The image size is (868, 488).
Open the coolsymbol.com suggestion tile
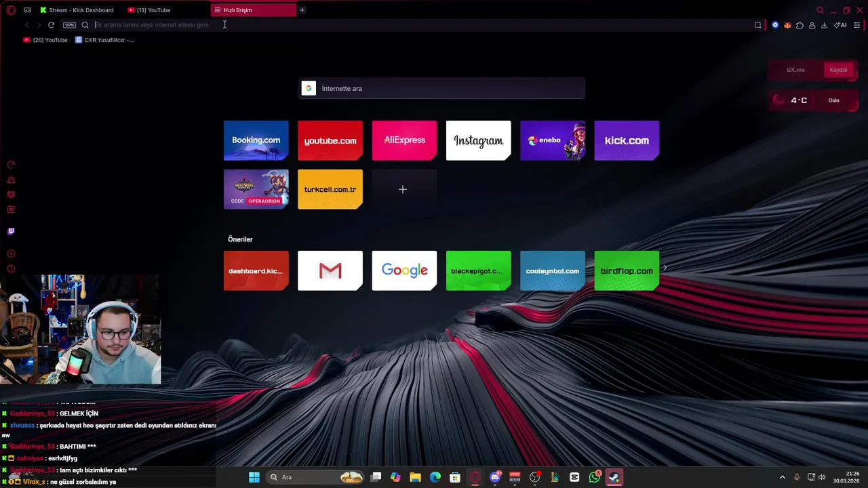[553, 270]
